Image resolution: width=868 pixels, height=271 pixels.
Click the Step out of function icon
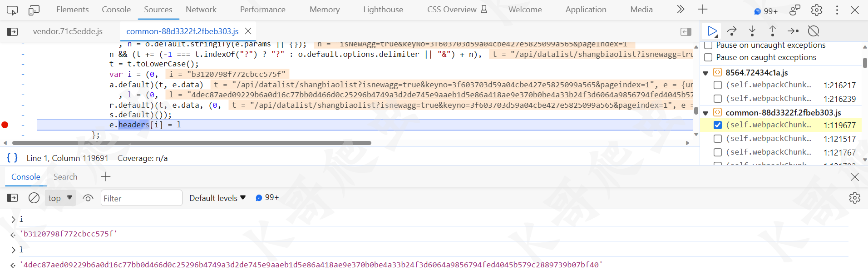click(x=772, y=31)
